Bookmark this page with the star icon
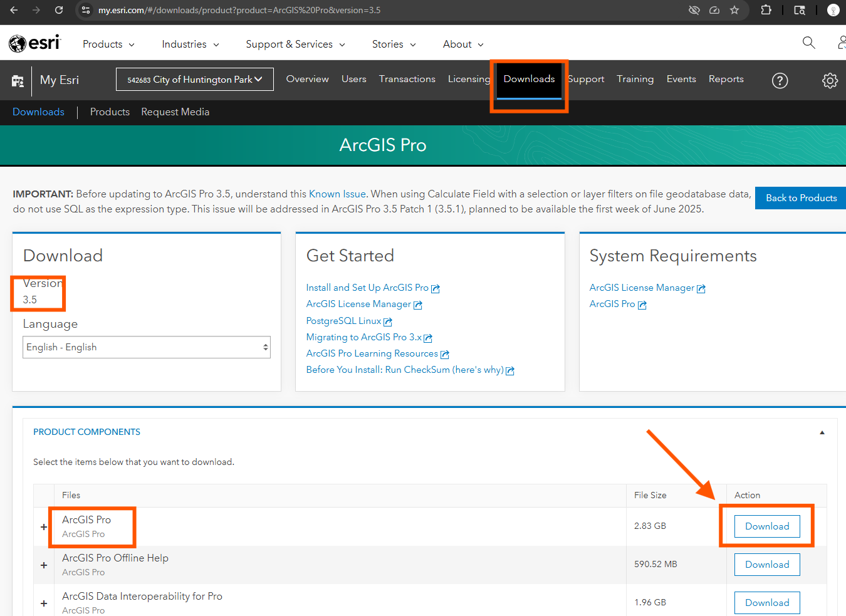Screen dimensions: 846x616 [x=734, y=10]
